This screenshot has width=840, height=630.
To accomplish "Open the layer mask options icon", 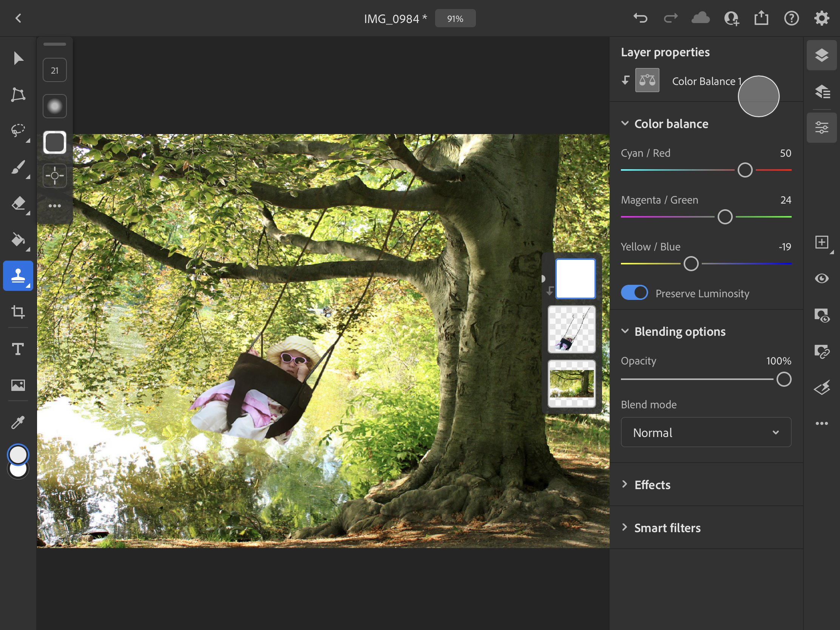I will [x=821, y=315].
